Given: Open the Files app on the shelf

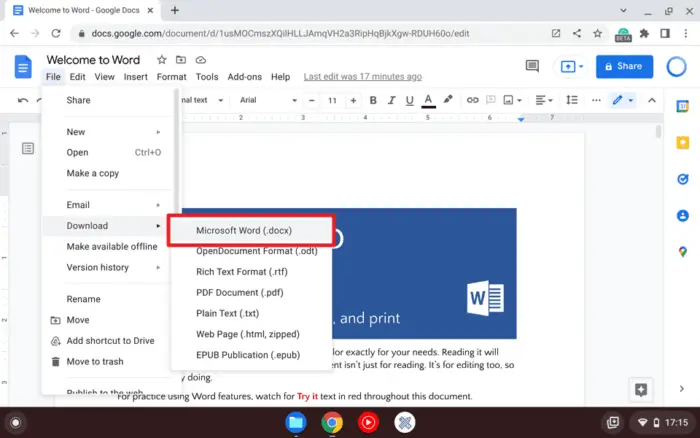Looking at the screenshot, I should point(296,422).
